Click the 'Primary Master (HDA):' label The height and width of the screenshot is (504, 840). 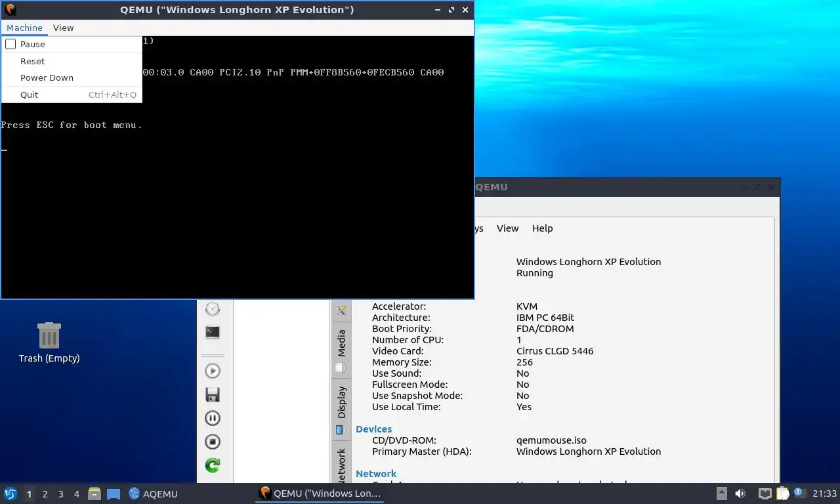[422, 451]
